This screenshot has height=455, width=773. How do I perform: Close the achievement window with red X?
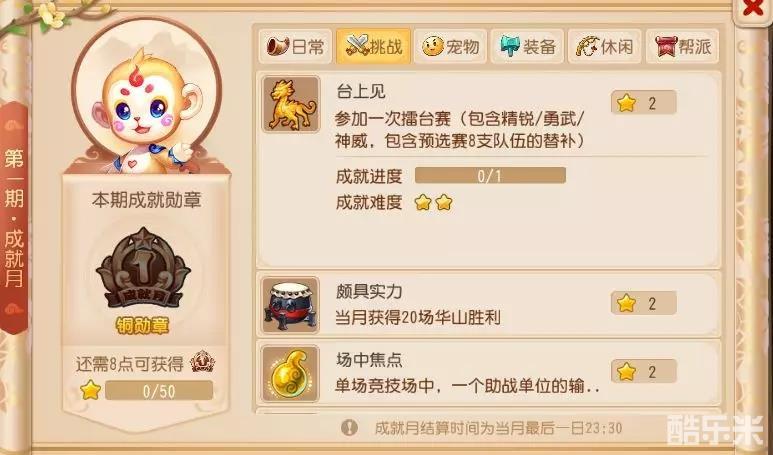click(x=753, y=8)
